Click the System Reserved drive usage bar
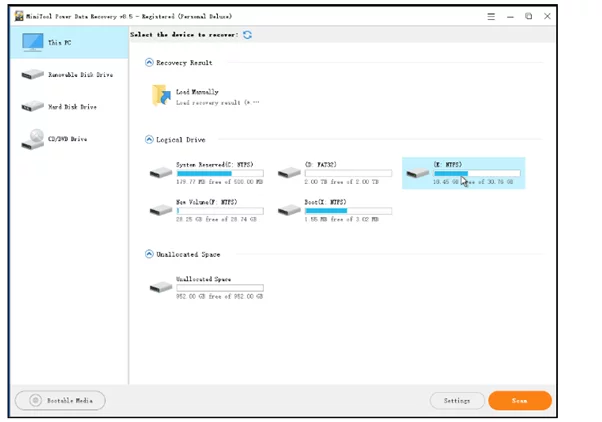Image resolution: width=602 pixels, height=422 pixels. click(x=219, y=173)
